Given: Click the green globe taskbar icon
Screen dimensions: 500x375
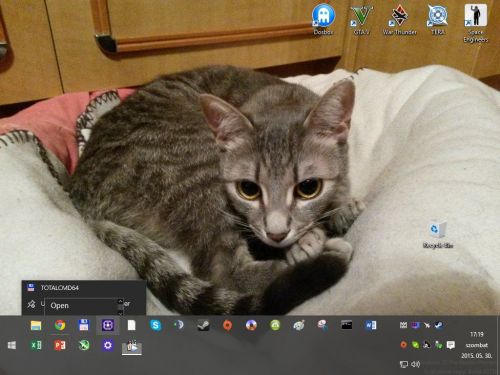Looking at the screenshot, I should point(84,345).
